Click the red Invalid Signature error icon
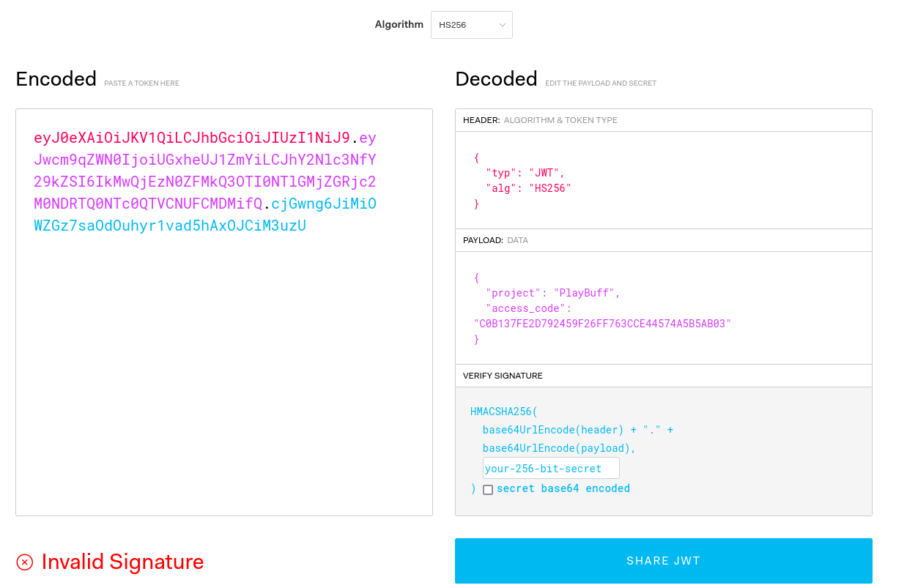This screenshot has height=588, width=907. click(x=25, y=562)
